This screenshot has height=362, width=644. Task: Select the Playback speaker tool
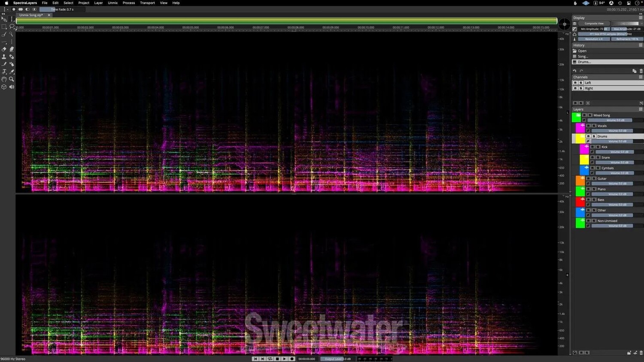(x=12, y=87)
